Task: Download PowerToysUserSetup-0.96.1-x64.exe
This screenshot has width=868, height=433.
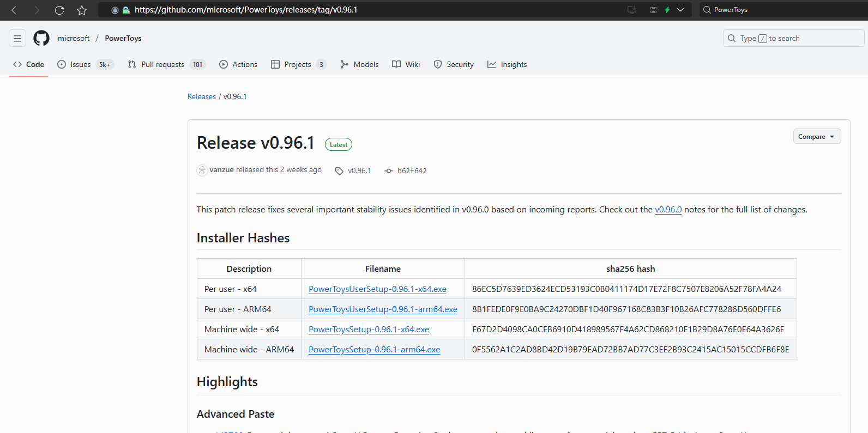Action: coord(377,289)
